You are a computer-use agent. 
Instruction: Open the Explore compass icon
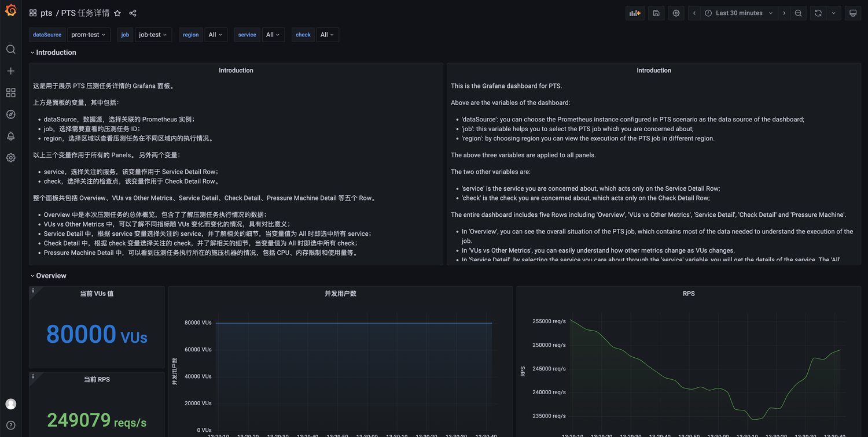[x=10, y=114]
